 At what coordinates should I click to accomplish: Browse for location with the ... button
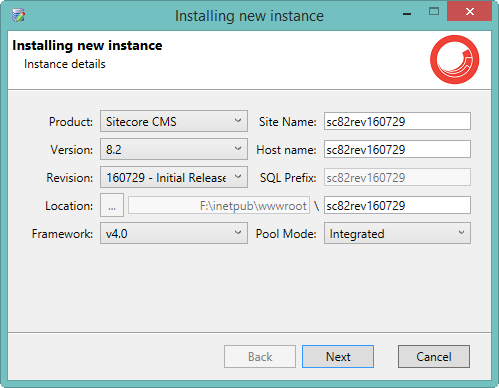(x=112, y=205)
